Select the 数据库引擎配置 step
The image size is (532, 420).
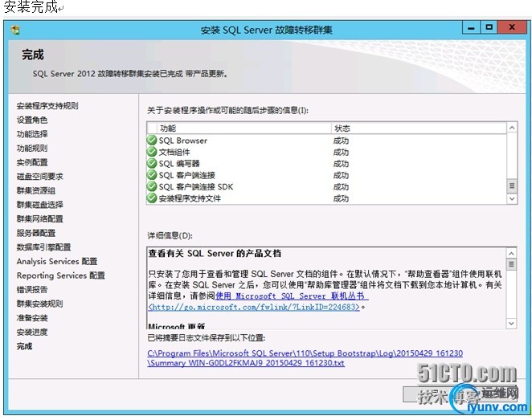[43, 247]
